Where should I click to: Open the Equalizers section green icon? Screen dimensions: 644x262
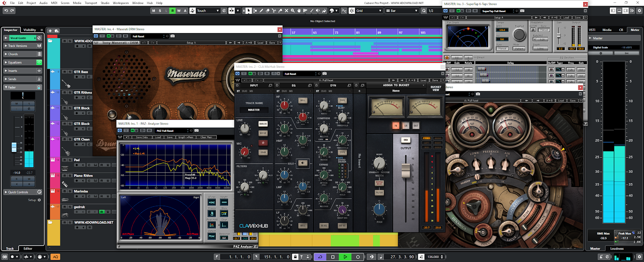pos(39,62)
